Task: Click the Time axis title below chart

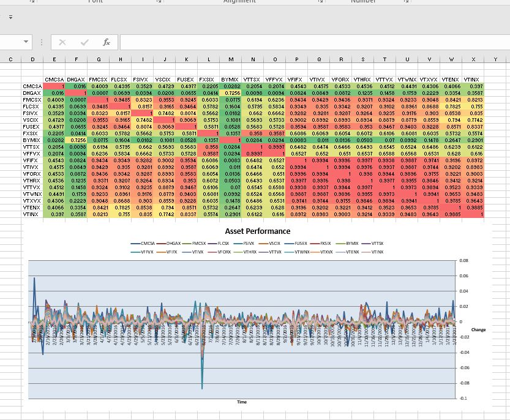Action: pyautogui.click(x=242, y=402)
